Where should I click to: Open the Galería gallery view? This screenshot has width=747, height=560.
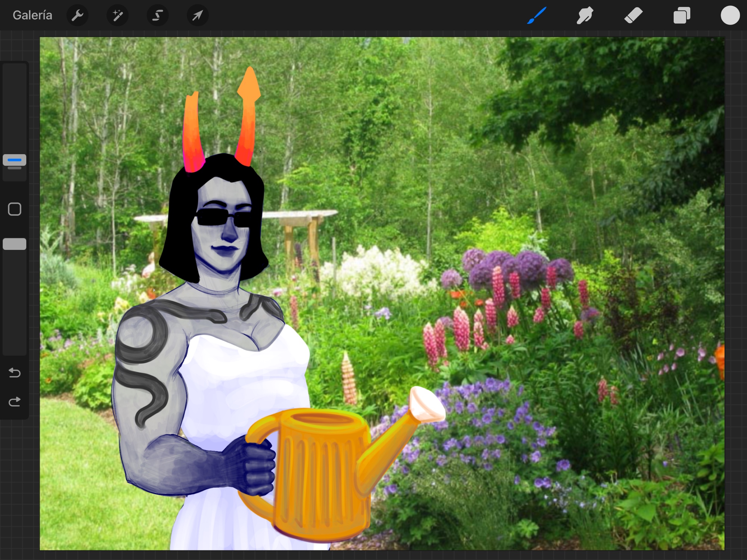pos(32,15)
